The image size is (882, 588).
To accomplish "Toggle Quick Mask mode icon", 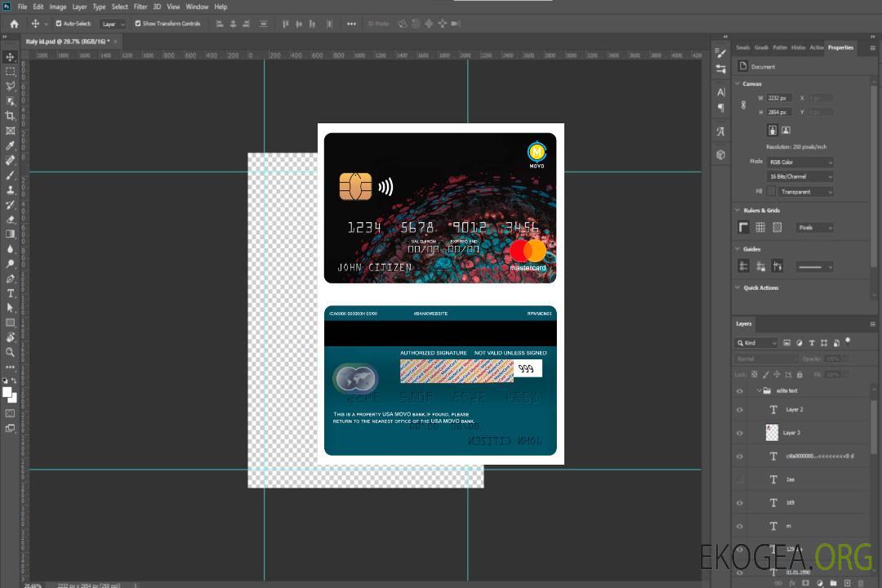I will pyautogui.click(x=10, y=413).
